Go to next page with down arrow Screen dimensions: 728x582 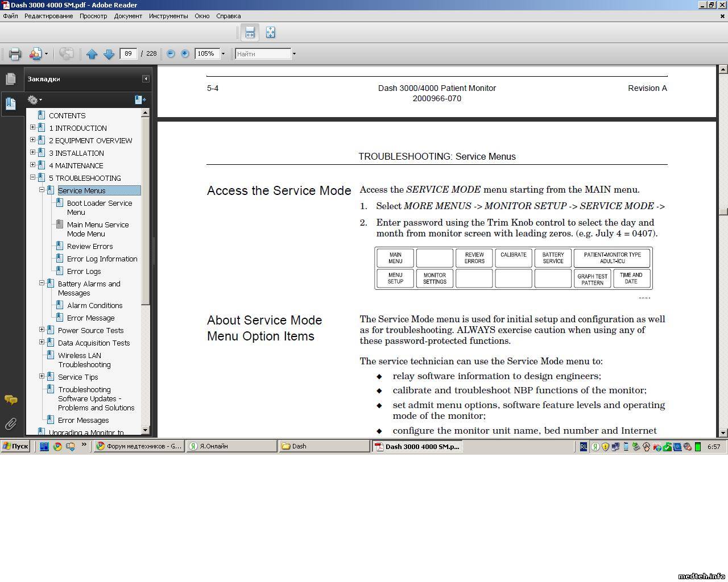click(109, 54)
